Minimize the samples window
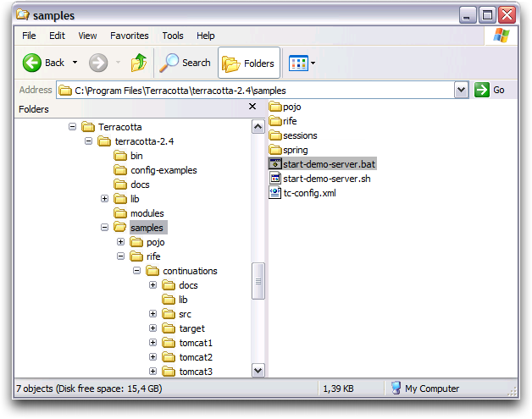Image resolution: width=532 pixels, height=419 pixels. click(x=468, y=15)
